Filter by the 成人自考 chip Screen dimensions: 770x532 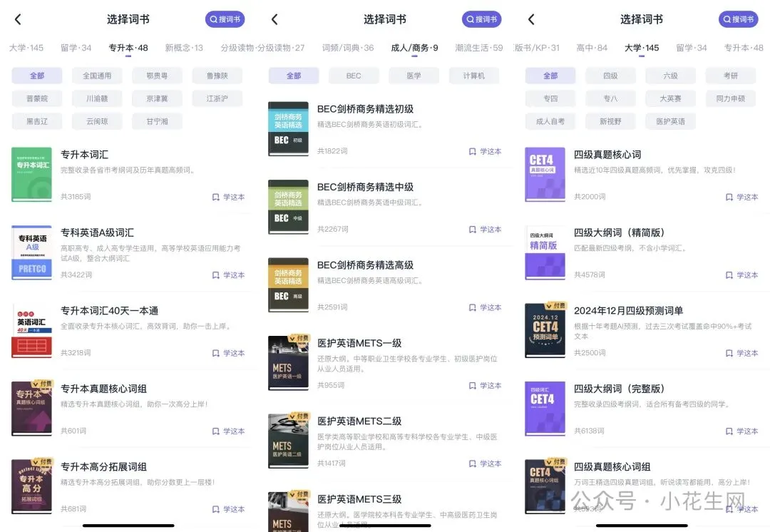[x=550, y=121]
